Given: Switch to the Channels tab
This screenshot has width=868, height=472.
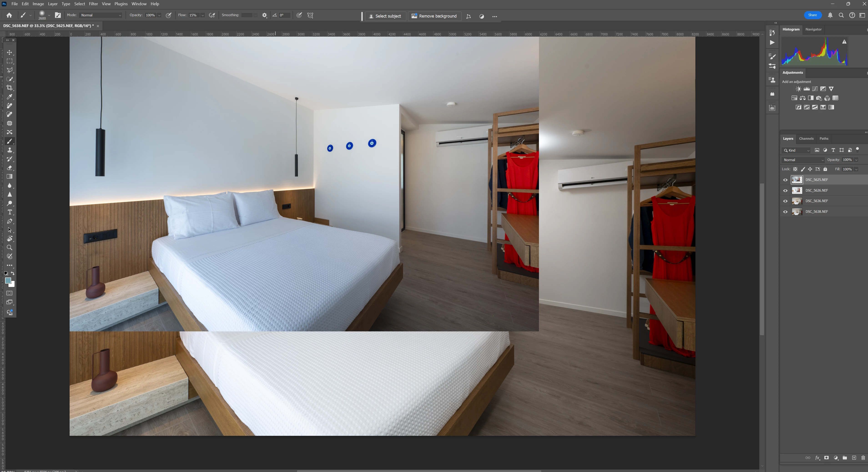Looking at the screenshot, I should click(806, 139).
